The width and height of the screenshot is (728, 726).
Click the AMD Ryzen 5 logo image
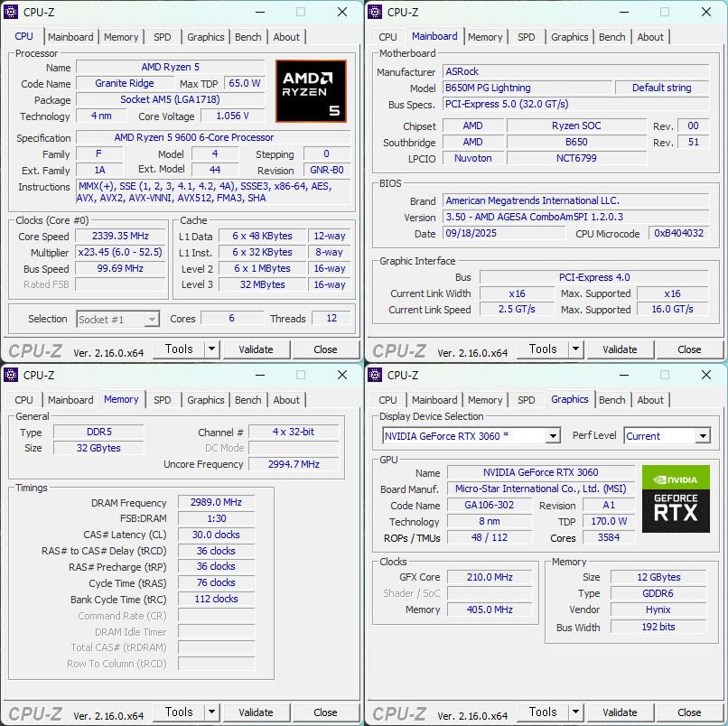pos(311,91)
